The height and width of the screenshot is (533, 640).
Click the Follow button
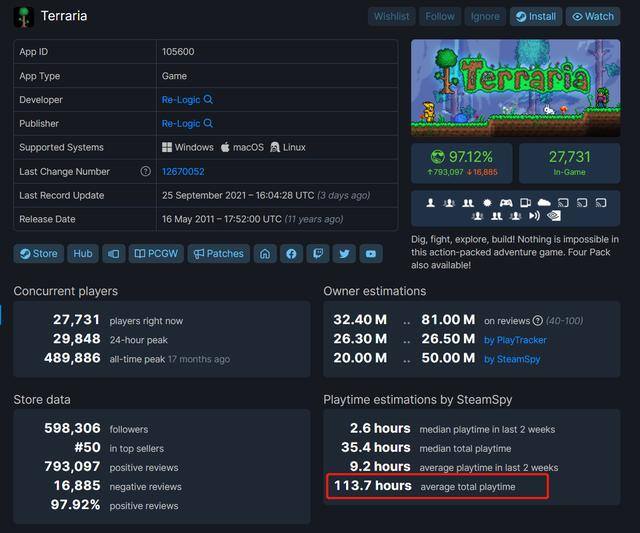[440, 16]
